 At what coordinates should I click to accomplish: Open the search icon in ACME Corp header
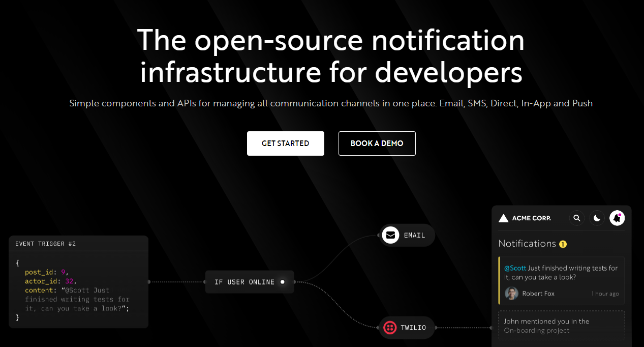[577, 218]
